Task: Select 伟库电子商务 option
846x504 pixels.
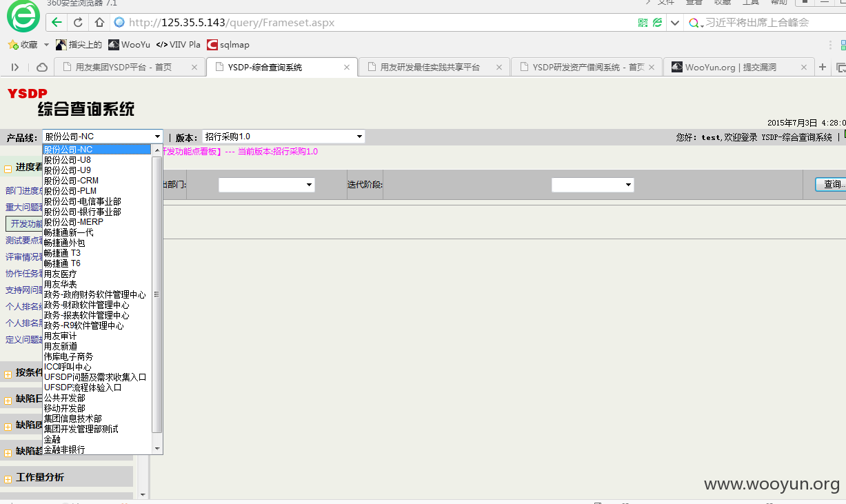Action: [97, 356]
